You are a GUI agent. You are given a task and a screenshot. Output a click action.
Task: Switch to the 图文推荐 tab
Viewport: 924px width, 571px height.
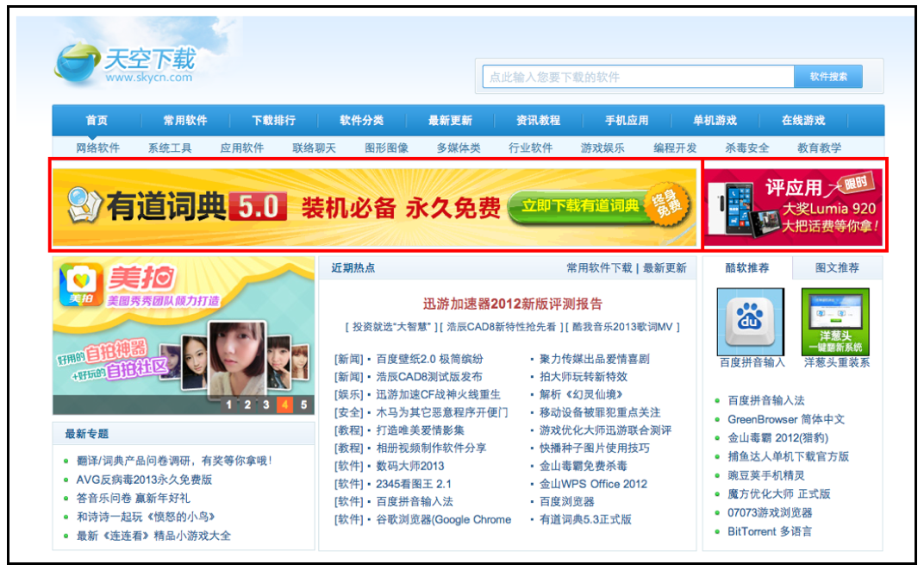pyautogui.click(x=837, y=267)
